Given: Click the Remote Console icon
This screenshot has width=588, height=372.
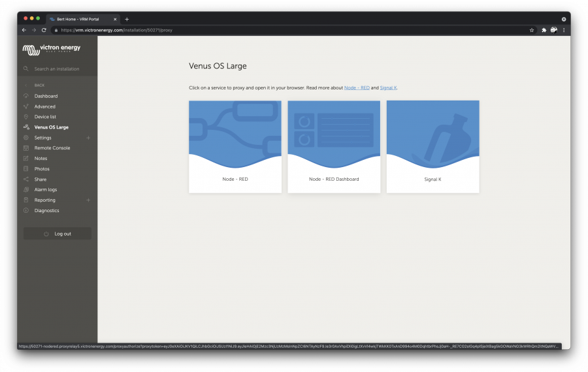Looking at the screenshot, I should click(x=26, y=148).
